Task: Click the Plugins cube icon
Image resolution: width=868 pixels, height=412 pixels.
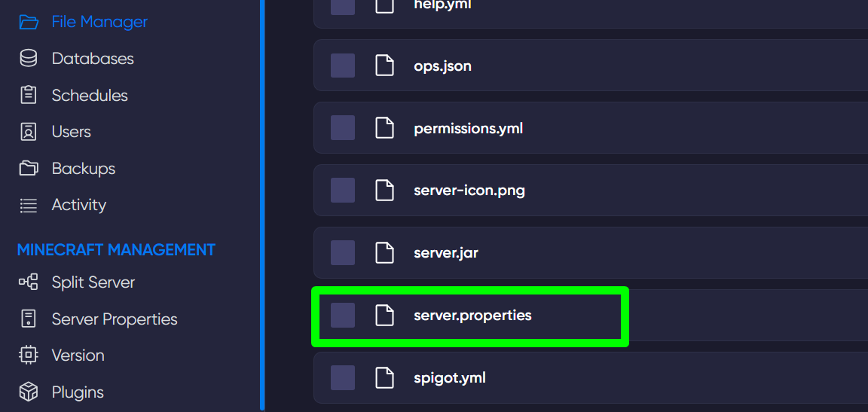Action: (29, 392)
